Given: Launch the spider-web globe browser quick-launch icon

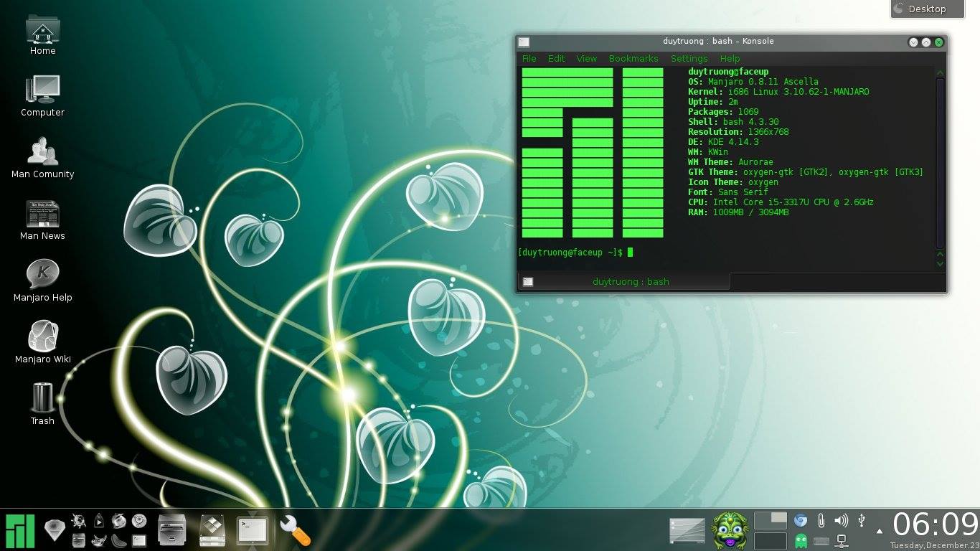Looking at the screenshot, I should point(78,520).
